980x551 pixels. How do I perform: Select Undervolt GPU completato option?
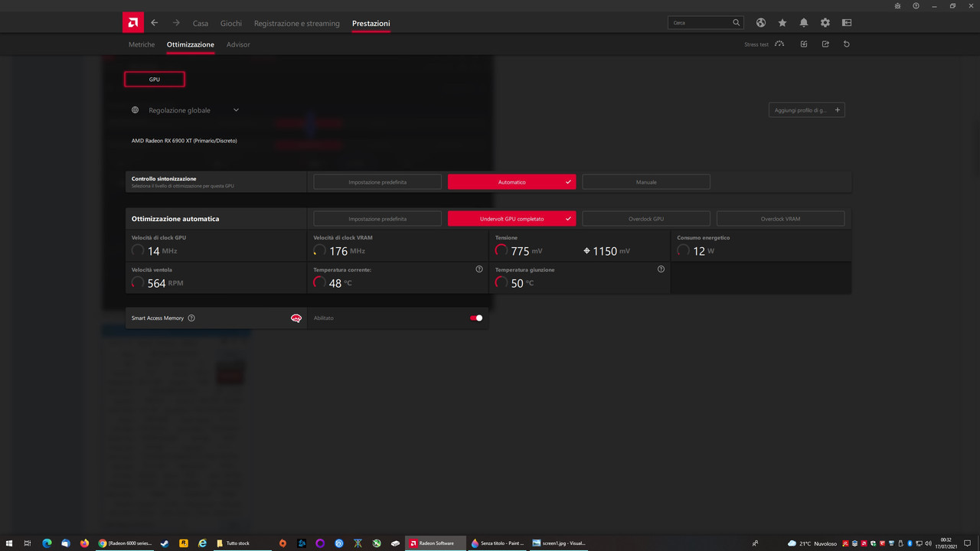click(511, 219)
